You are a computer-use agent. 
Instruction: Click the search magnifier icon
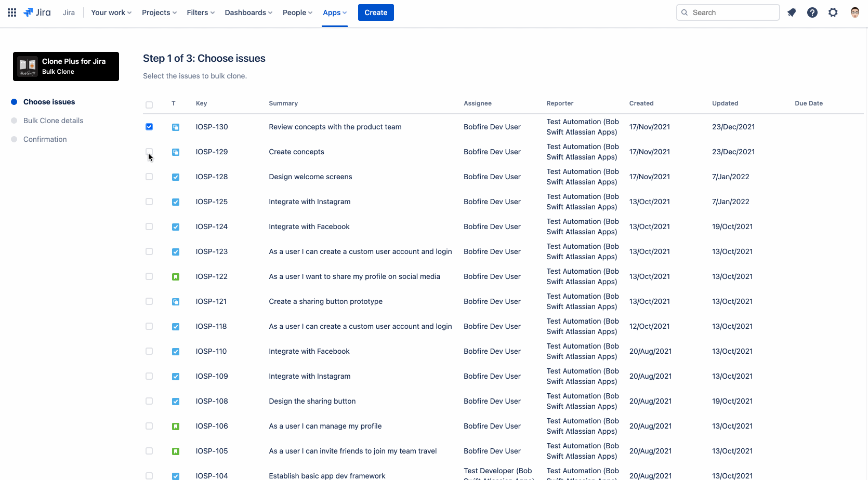(x=685, y=12)
